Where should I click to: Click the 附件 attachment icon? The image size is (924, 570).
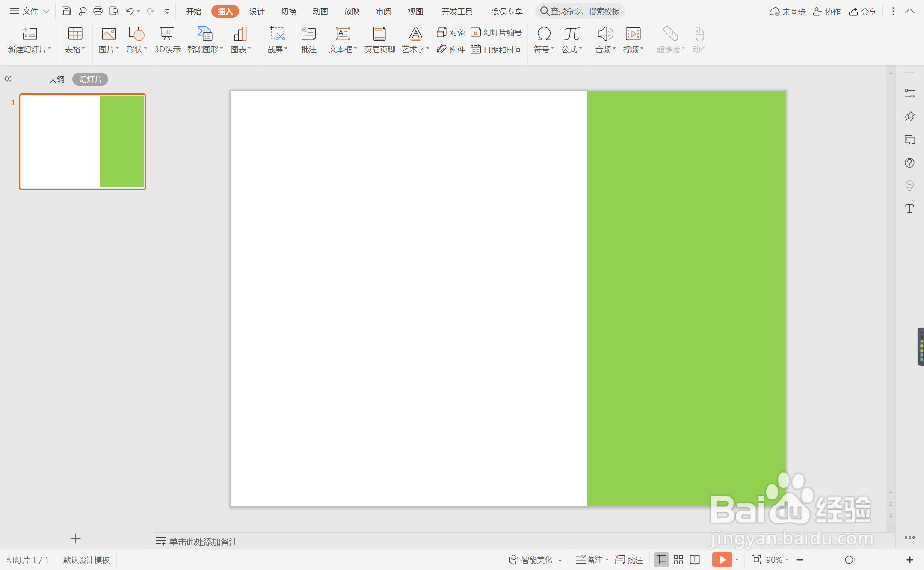point(441,50)
